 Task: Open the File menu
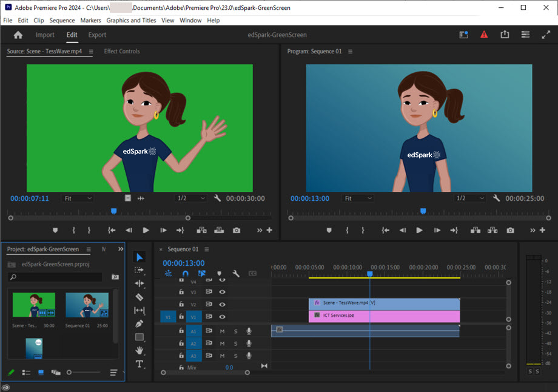7,20
